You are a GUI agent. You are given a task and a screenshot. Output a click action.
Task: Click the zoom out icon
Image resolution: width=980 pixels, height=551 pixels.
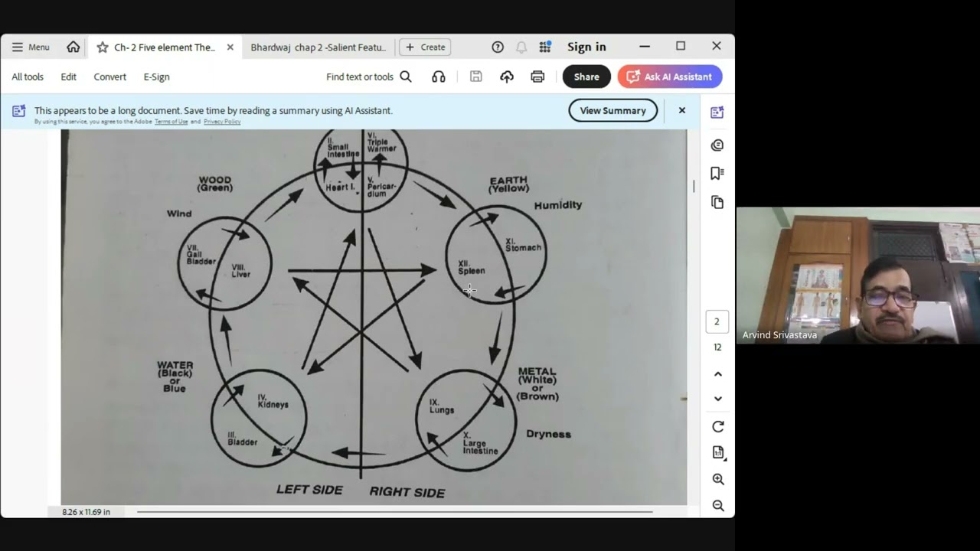point(718,505)
